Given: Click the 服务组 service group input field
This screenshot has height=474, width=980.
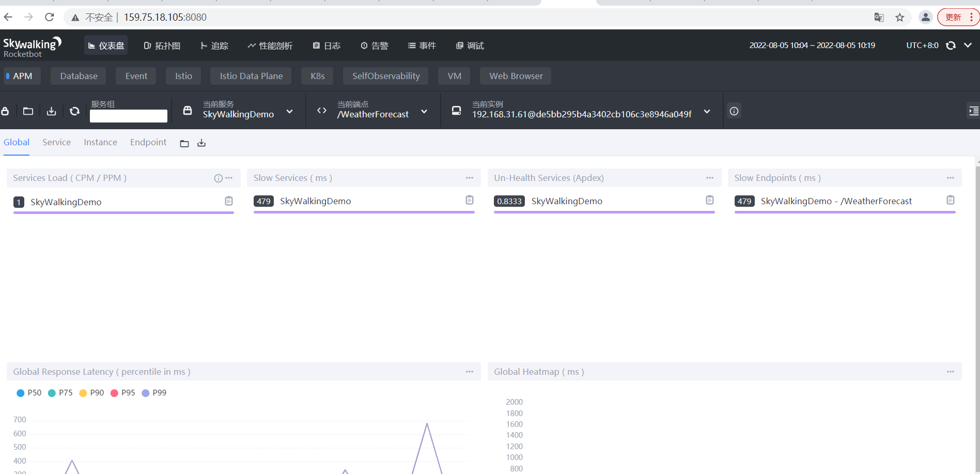Looking at the screenshot, I should [129, 116].
